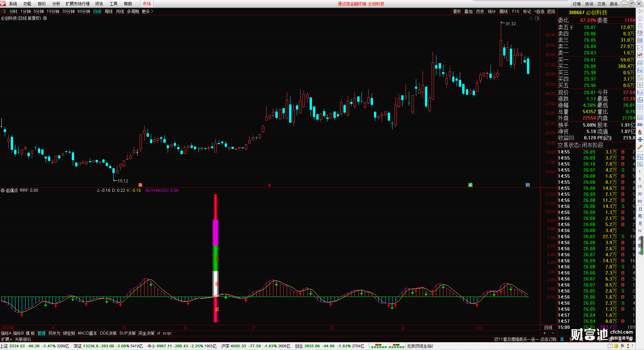Screen dimensions: 644x350
Task: Select the 5分钟 period
Action: (39, 11)
